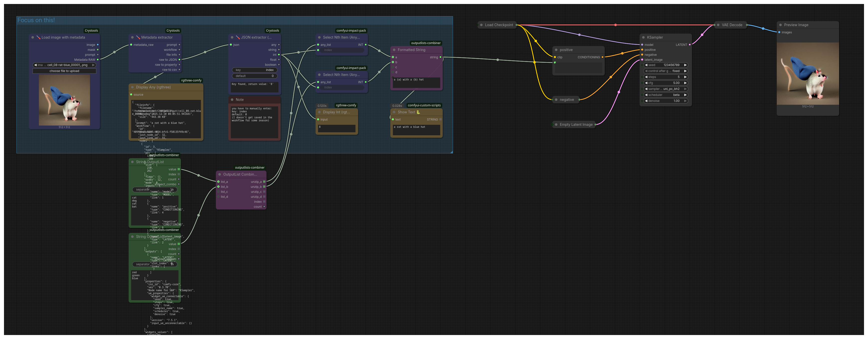Click the LATENT output port on KSampler

[690, 45]
